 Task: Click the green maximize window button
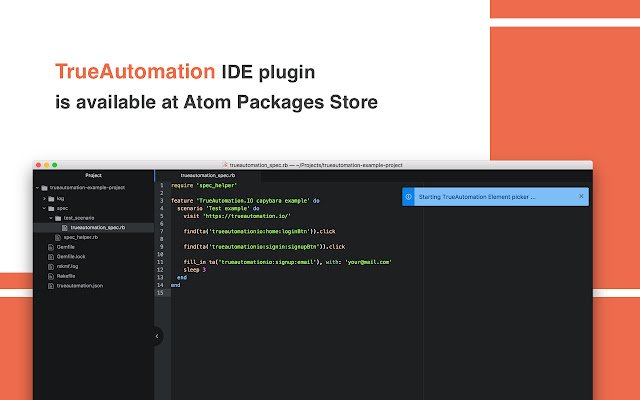tap(55, 165)
